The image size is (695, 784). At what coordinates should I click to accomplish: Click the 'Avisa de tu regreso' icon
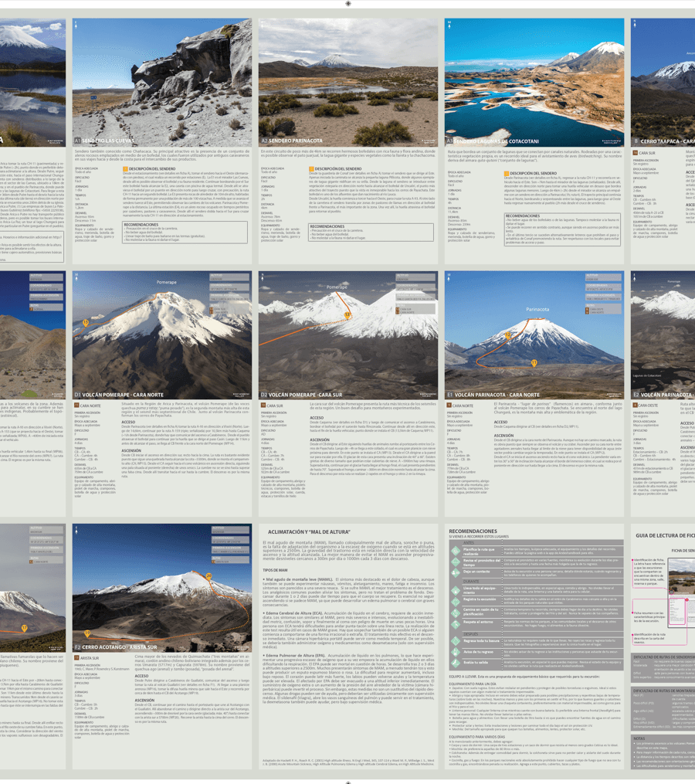point(456,653)
